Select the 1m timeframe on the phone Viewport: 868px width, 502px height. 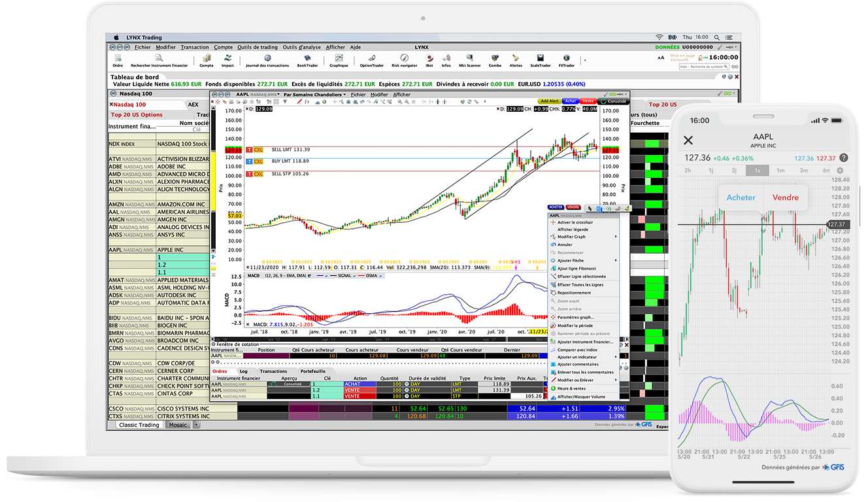(780, 171)
